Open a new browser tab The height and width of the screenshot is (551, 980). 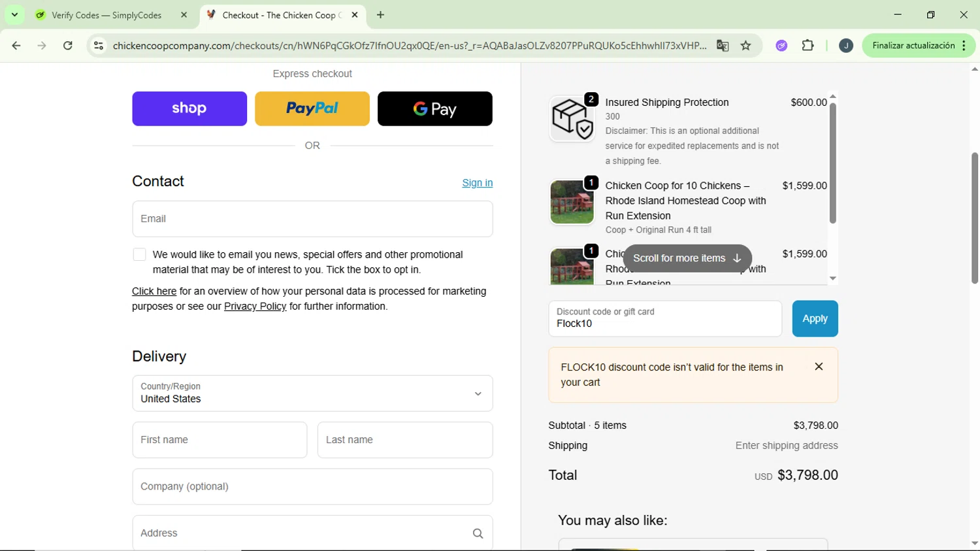[380, 15]
